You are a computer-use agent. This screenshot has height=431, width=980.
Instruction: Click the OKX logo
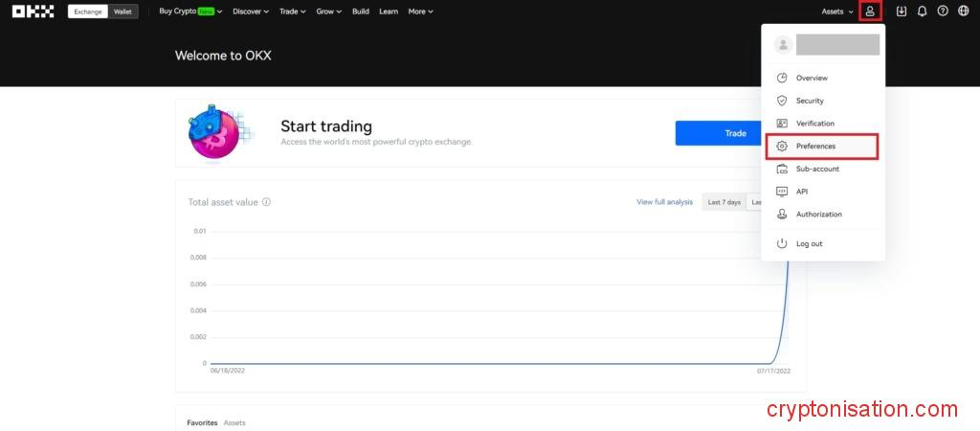pos(33,11)
